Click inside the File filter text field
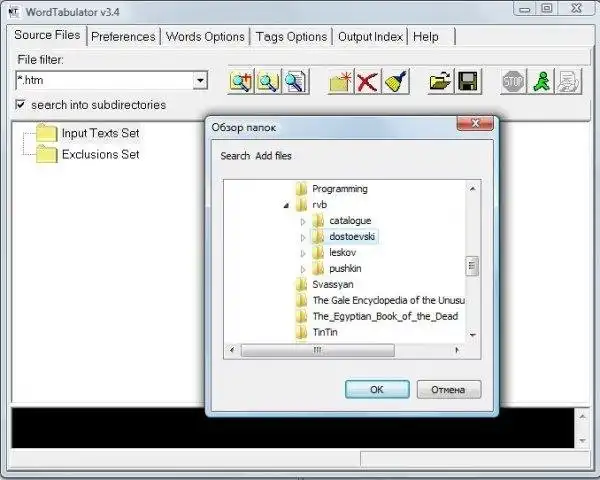The image size is (600, 480). [104, 80]
